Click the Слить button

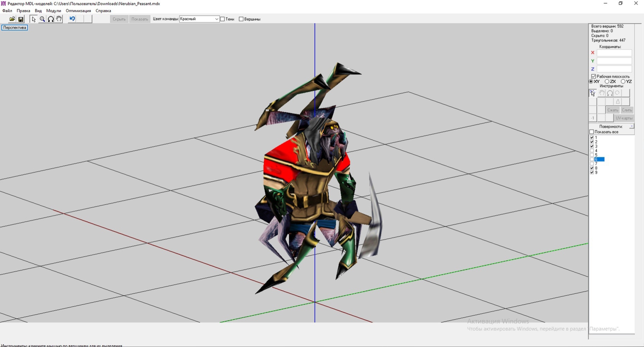627,110
